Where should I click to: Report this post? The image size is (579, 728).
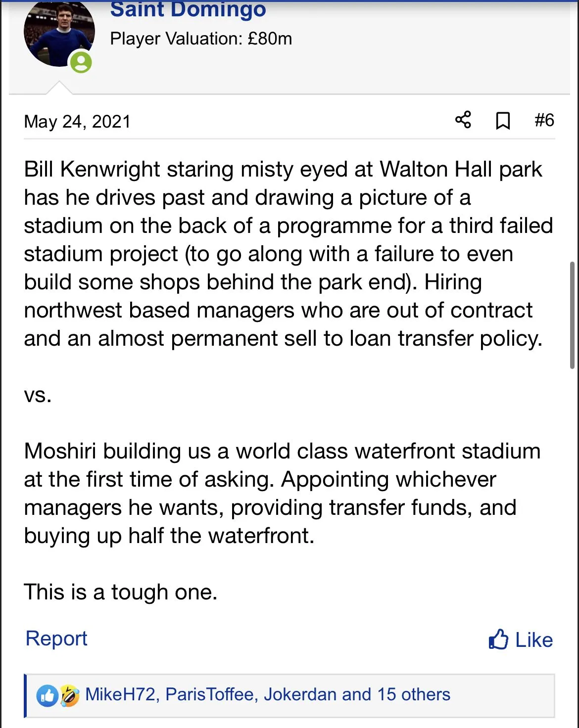point(56,638)
